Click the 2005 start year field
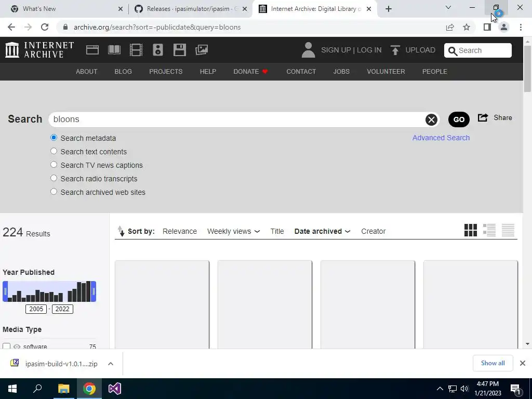Screen dimensions: 532x399 tap(36, 309)
